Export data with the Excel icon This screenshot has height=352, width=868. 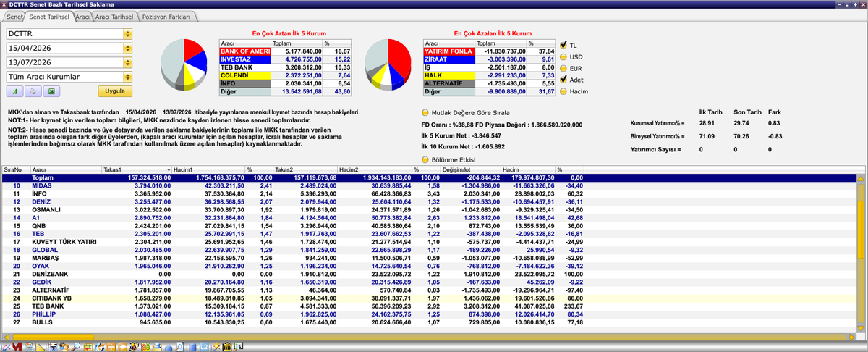[52, 91]
